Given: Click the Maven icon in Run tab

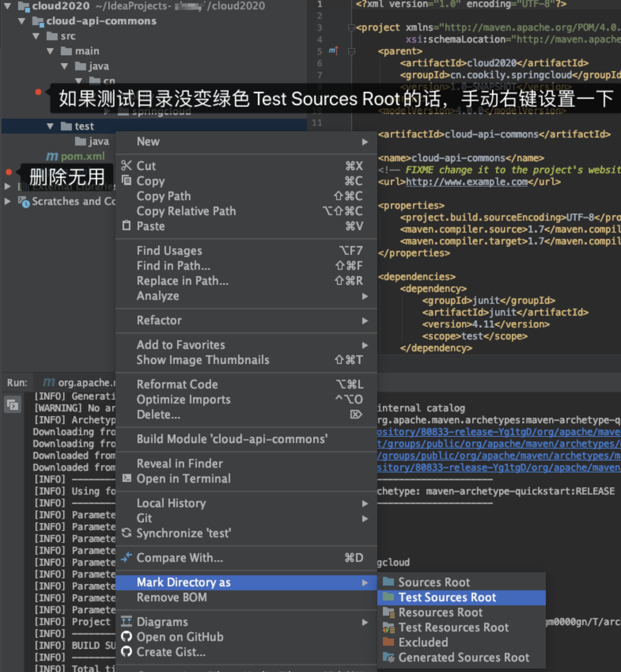Looking at the screenshot, I should (49, 382).
